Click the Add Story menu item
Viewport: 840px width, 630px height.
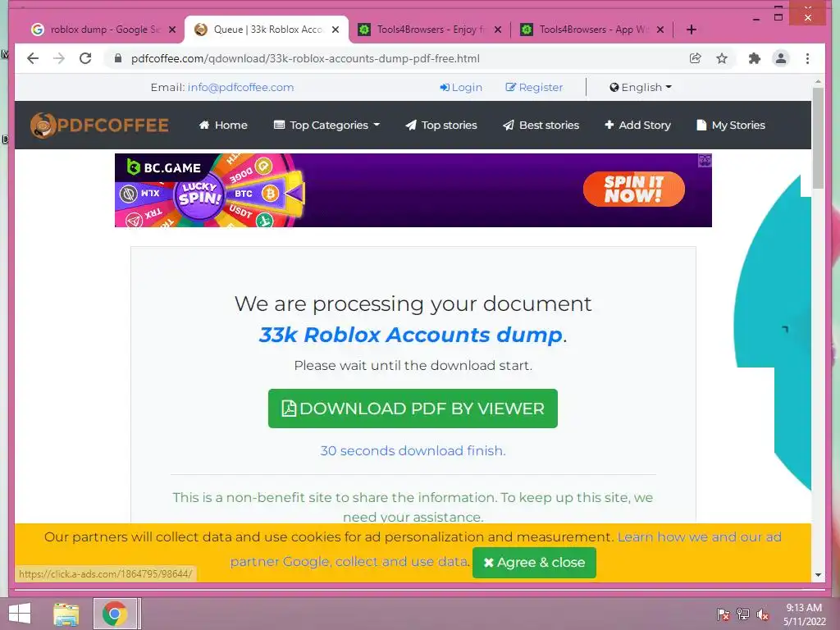tap(637, 126)
